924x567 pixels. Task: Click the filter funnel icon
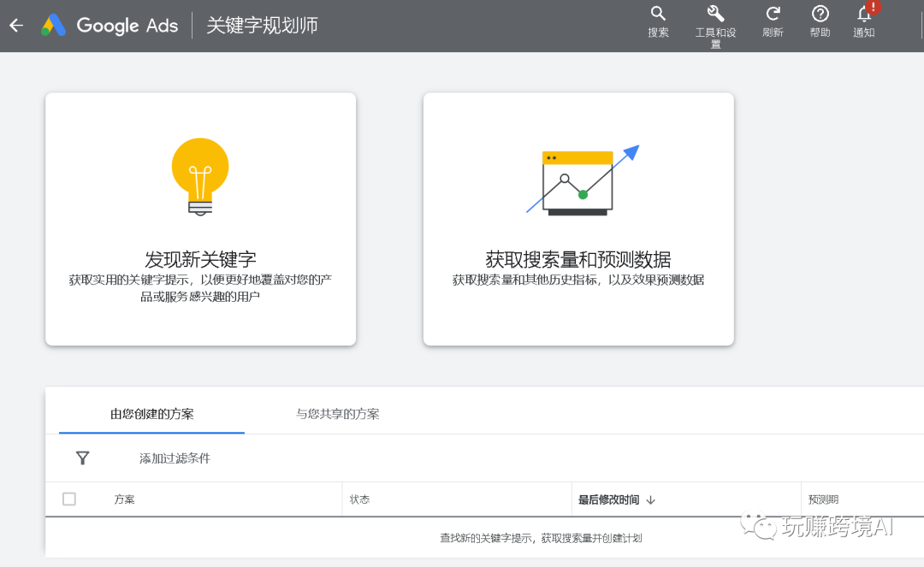pyautogui.click(x=82, y=458)
